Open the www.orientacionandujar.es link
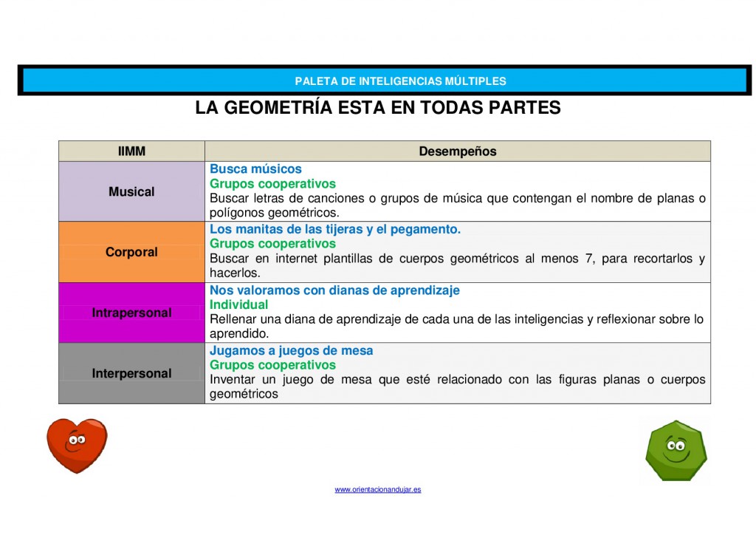The image size is (756, 535). point(377,489)
